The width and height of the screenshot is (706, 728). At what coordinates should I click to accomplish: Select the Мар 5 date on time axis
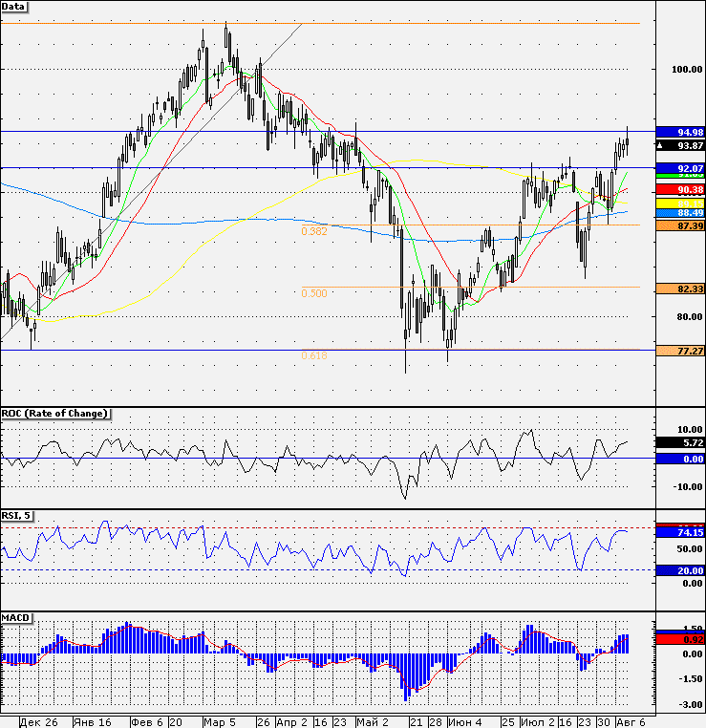(220, 722)
